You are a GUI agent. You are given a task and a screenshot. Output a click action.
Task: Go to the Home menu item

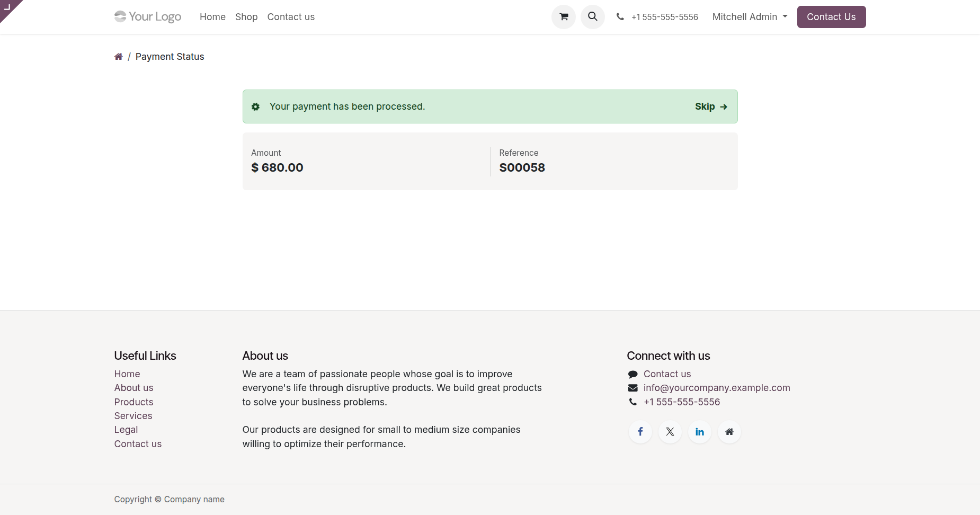212,17
